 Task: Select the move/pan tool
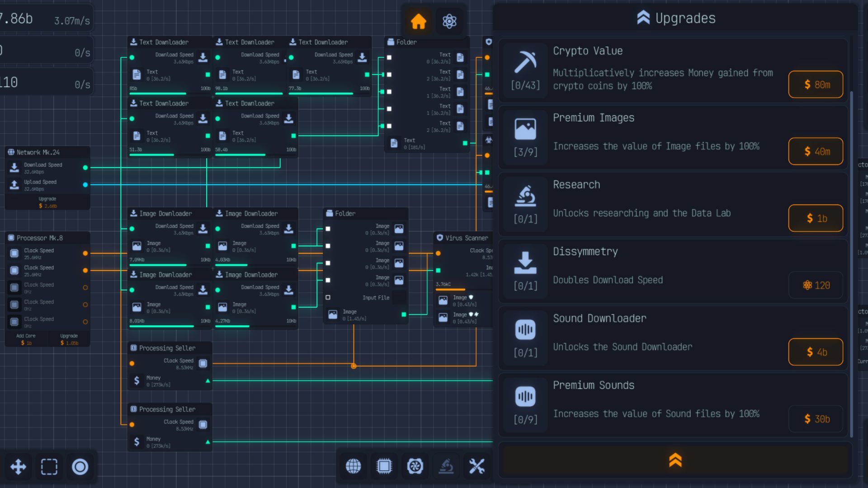(18, 466)
